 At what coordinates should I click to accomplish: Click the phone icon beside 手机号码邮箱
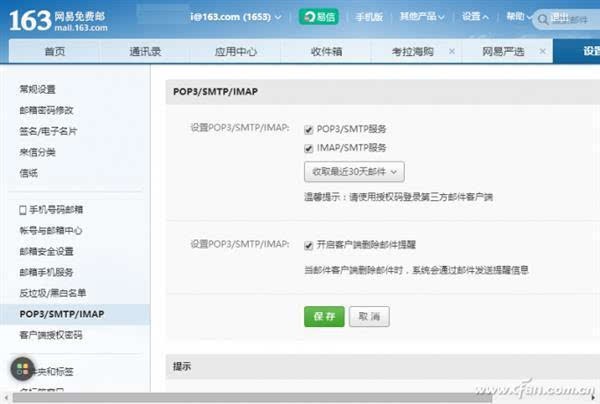[23, 210]
